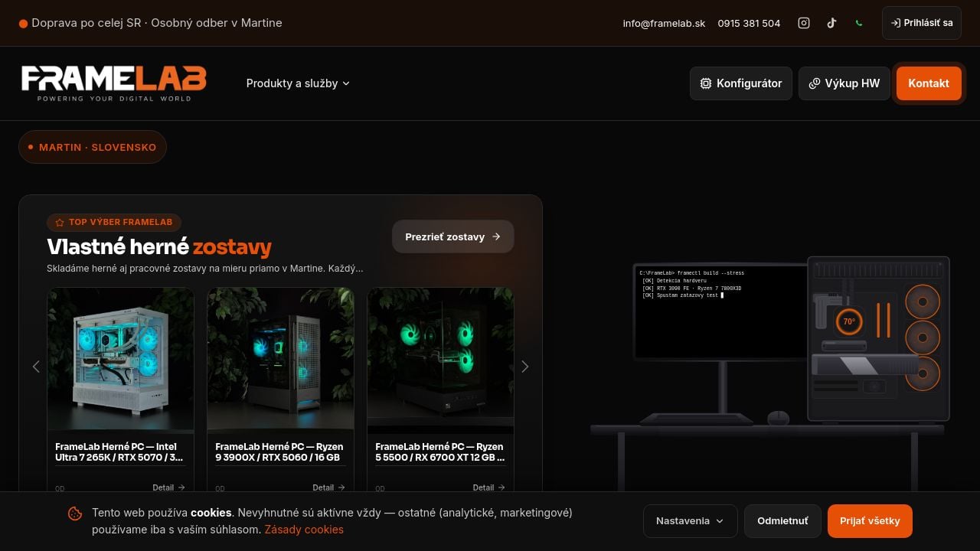Open the Výkup HW button
The width and height of the screenshot is (980, 551).
point(844,83)
